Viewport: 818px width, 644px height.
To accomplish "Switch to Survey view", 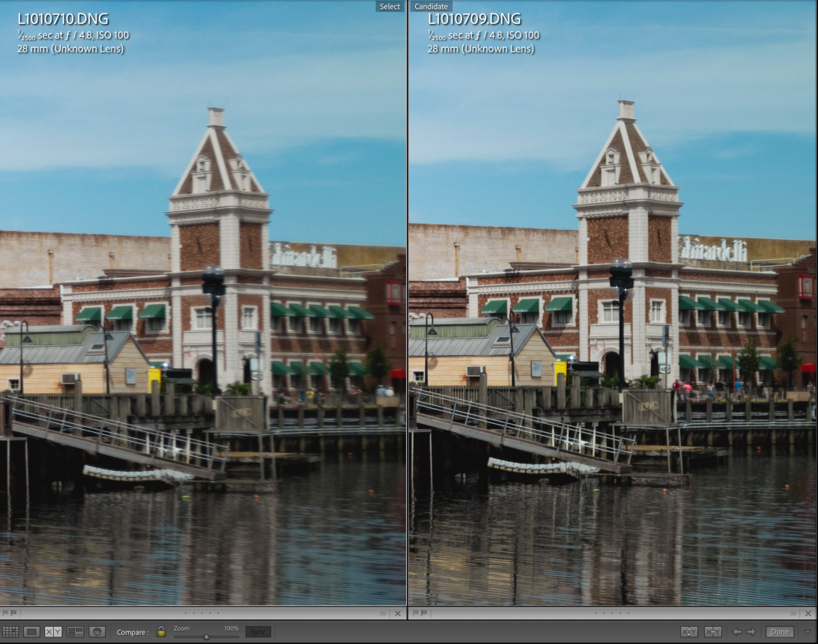I will [x=75, y=632].
